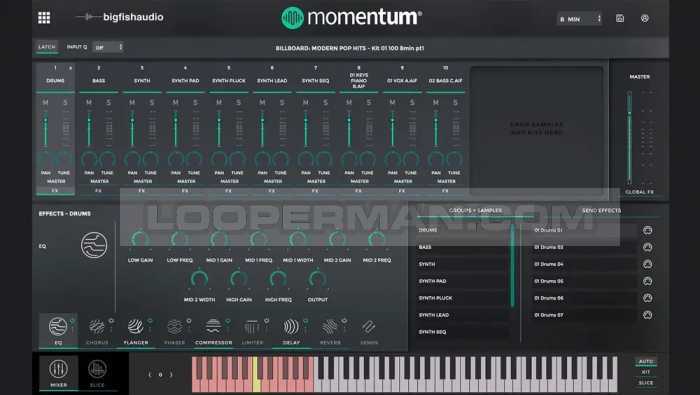This screenshot has width=700, height=395.
Task: Click the octave down arrow
Action: (x=150, y=375)
